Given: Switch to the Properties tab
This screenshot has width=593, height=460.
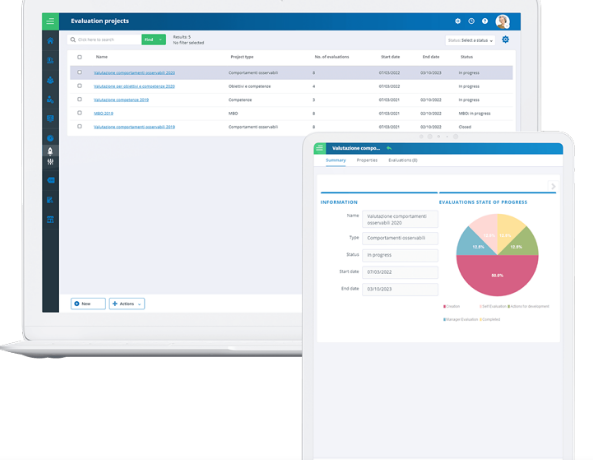Looking at the screenshot, I should (x=367, y=160).
